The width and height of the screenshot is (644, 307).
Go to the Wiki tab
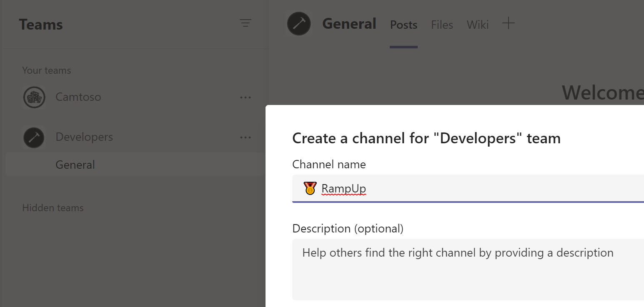click(x=477, y=25)
